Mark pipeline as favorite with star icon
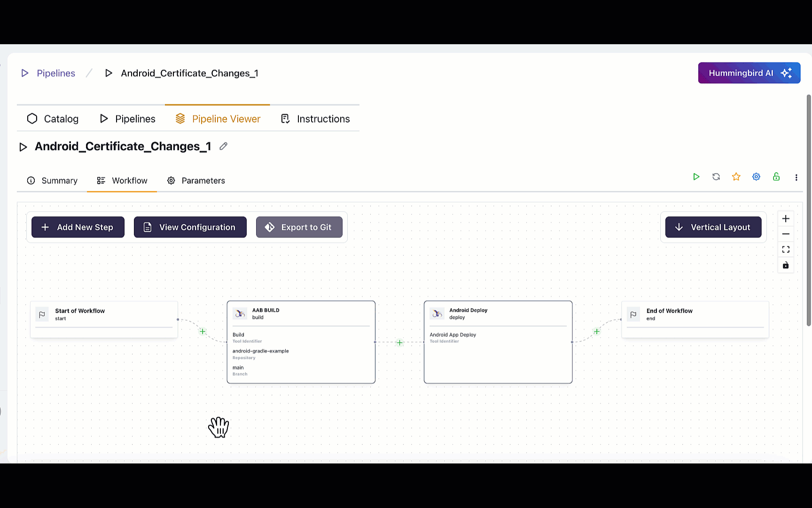The image size is (812, 508). (736, 177)
